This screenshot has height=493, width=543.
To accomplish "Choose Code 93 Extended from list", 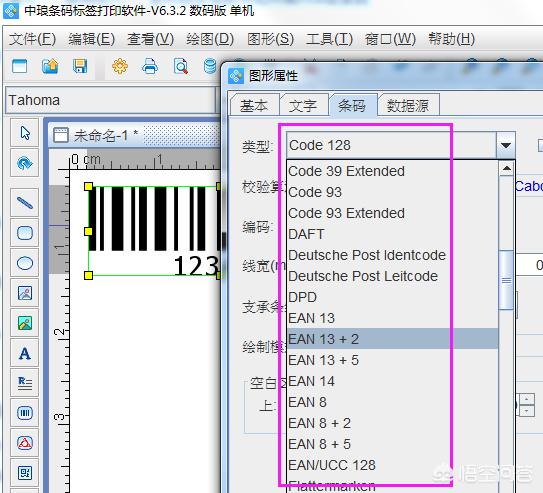I will tap(392, 213).
